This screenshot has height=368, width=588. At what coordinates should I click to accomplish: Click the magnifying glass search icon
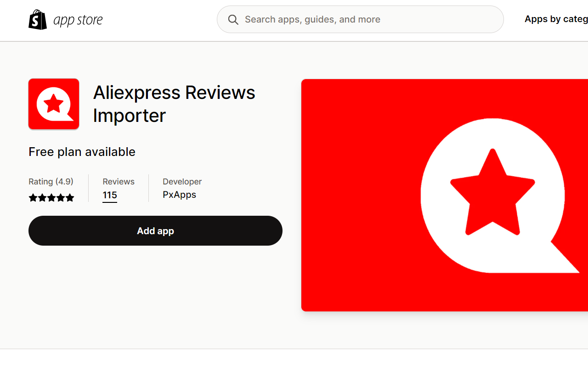[233, 19]
